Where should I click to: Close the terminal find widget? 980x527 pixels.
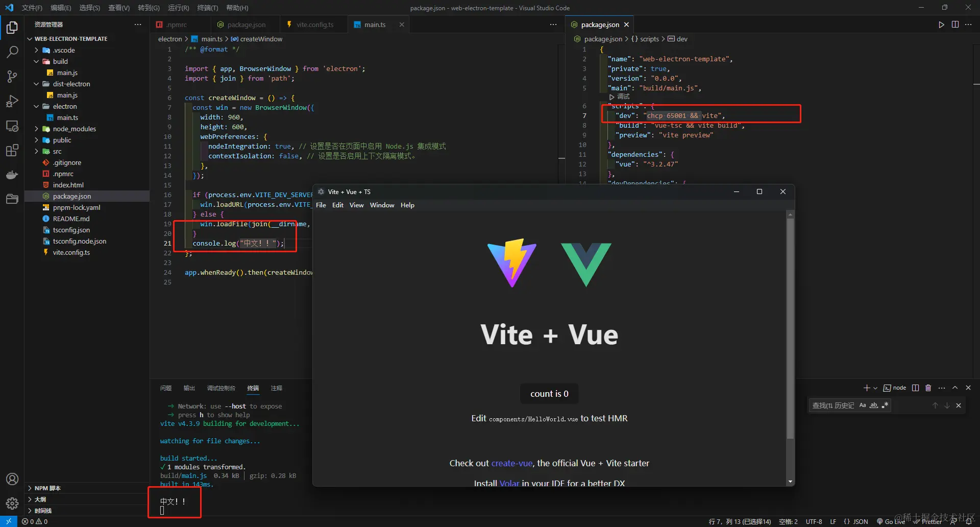(x=959, y=405)
